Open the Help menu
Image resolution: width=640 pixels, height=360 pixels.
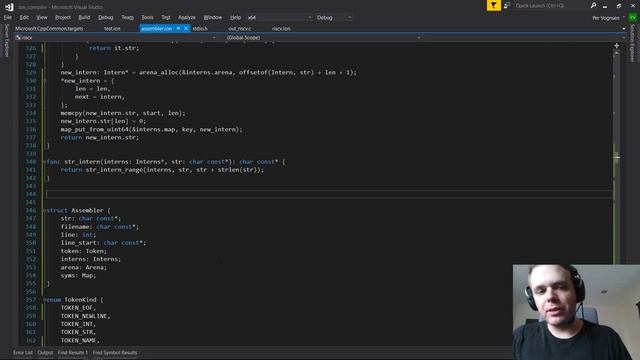tap(235, 18)
